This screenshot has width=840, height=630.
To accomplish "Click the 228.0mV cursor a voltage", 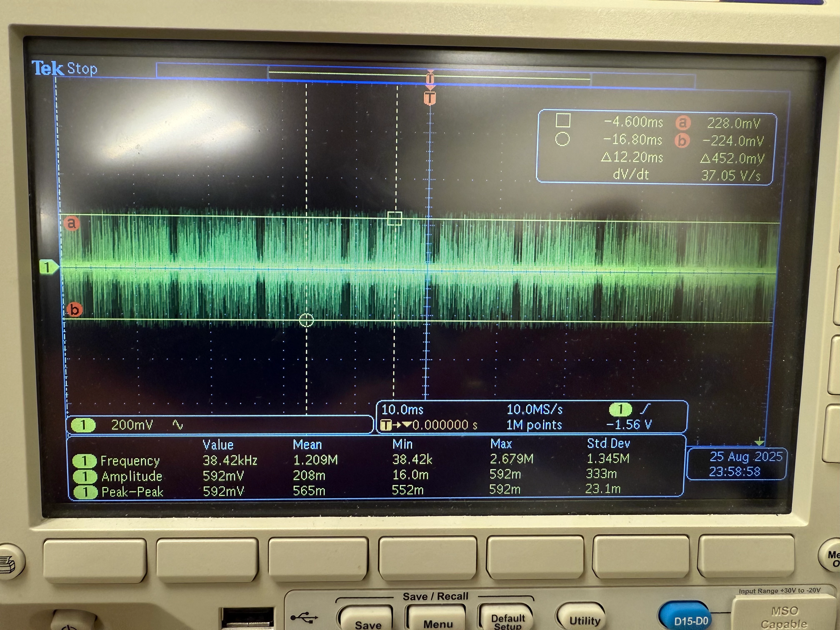I will click(734, 123).
